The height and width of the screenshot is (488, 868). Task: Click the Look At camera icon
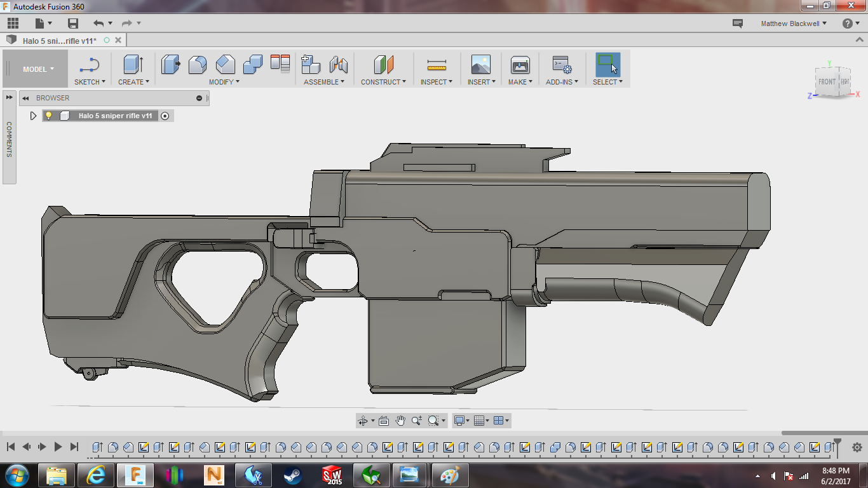click(383, 421)
